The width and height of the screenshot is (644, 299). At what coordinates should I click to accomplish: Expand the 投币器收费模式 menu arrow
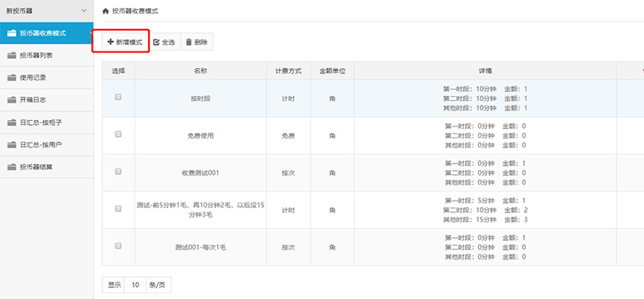[91, 33]
